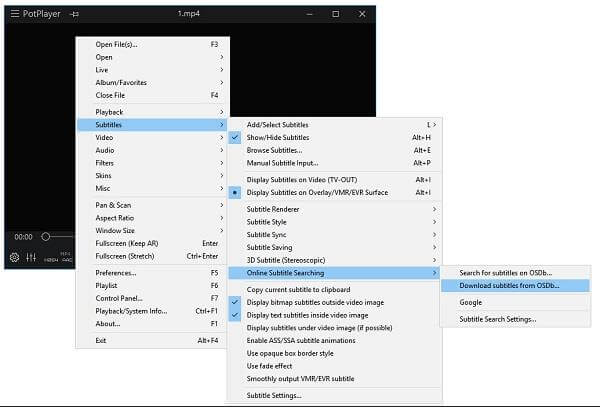Click the seek bar position handle
This screenshot has width=600, height=407.
[46, 237]
